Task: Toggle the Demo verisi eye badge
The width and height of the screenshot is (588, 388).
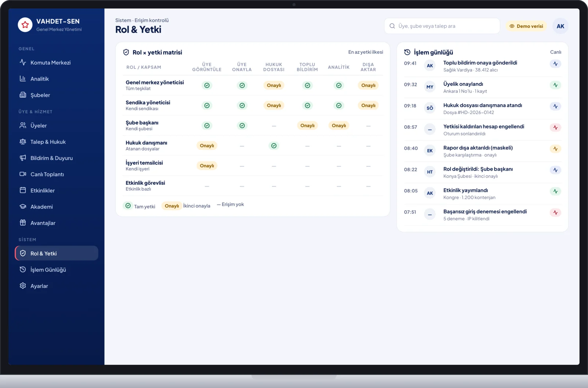Action: point(526,26)
